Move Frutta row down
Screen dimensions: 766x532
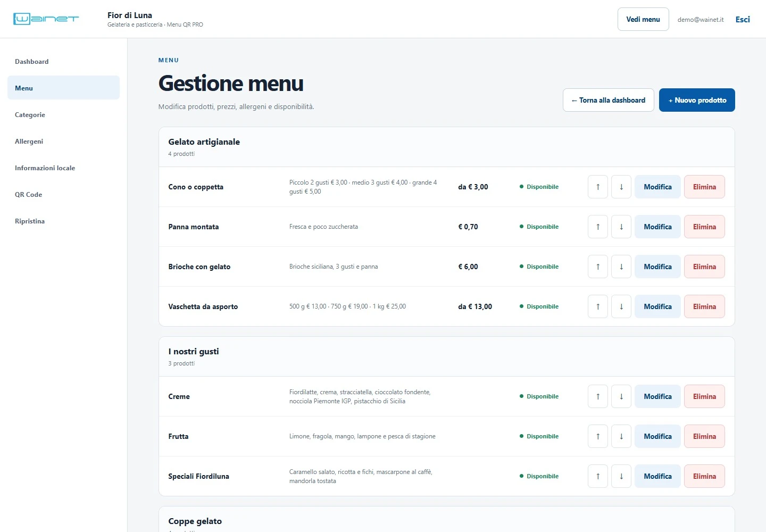coord(621,436)
